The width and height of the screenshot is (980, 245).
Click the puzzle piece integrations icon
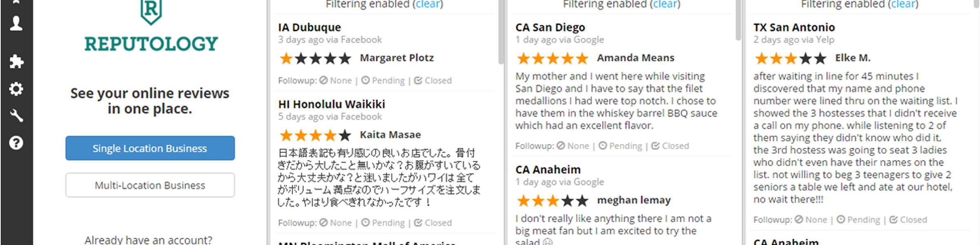click(x=16, y=61)
